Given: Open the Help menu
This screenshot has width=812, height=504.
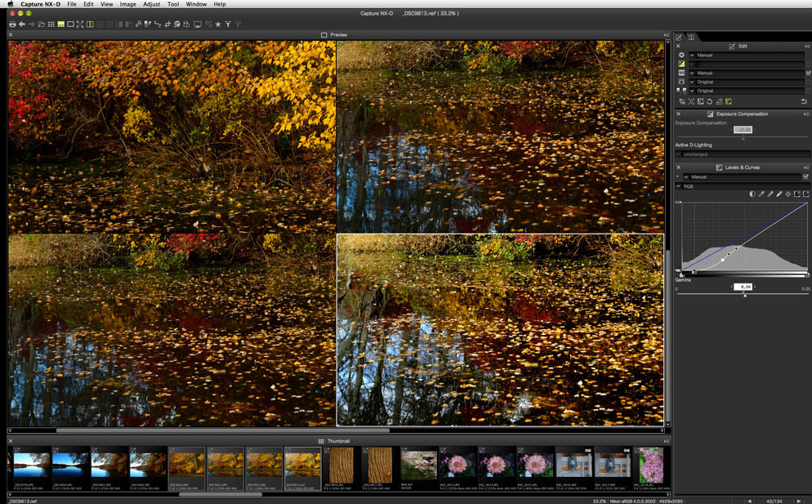Looking at the screenshot, I should tap(220, 4).
